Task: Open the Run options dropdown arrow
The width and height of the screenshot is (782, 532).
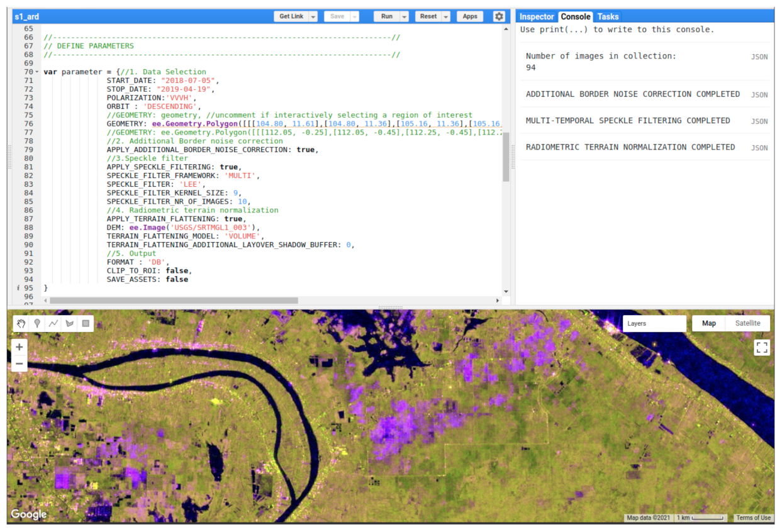Action: (403, 16)
